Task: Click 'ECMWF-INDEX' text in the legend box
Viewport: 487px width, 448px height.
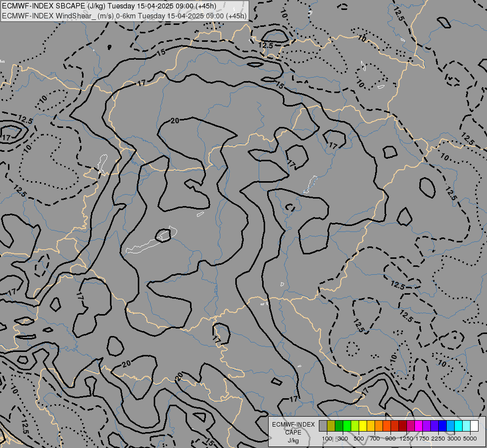Action: click(x=293, y=425)
